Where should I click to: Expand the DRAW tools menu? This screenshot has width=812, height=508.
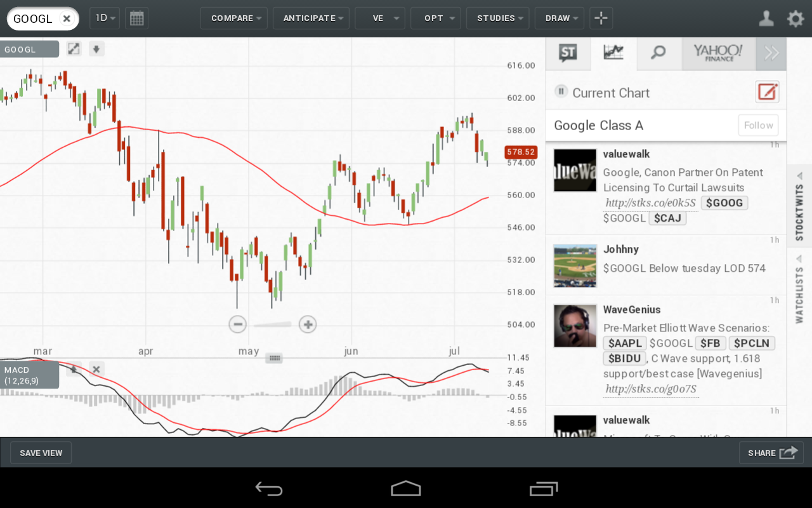coord(560,18)
